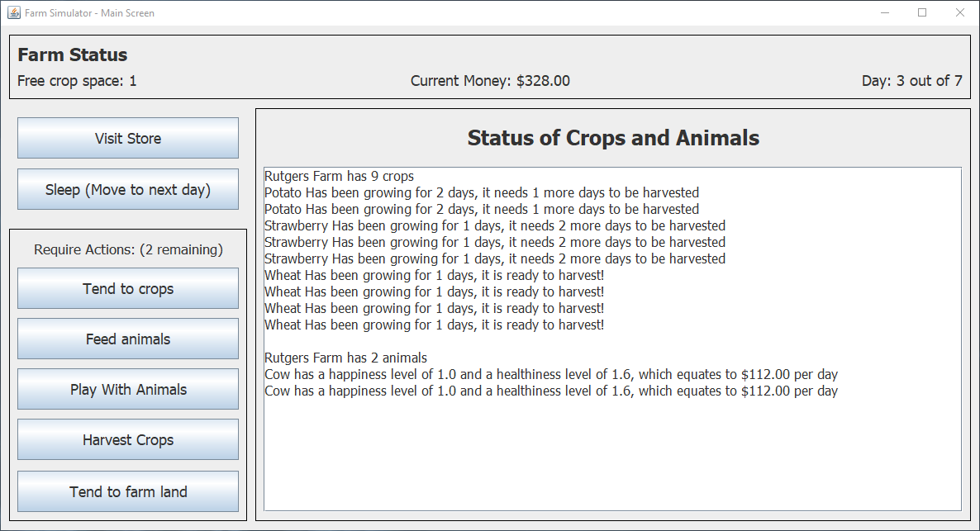Hit the Harvest Crops button
The height and width of the screenshot is (531, 980).
pos(128,439)
